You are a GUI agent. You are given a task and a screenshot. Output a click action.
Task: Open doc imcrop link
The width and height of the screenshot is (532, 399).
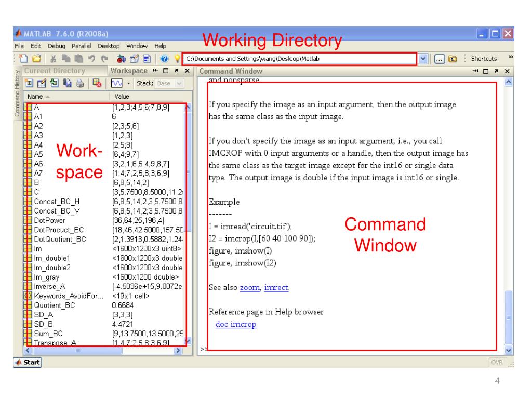236,324
